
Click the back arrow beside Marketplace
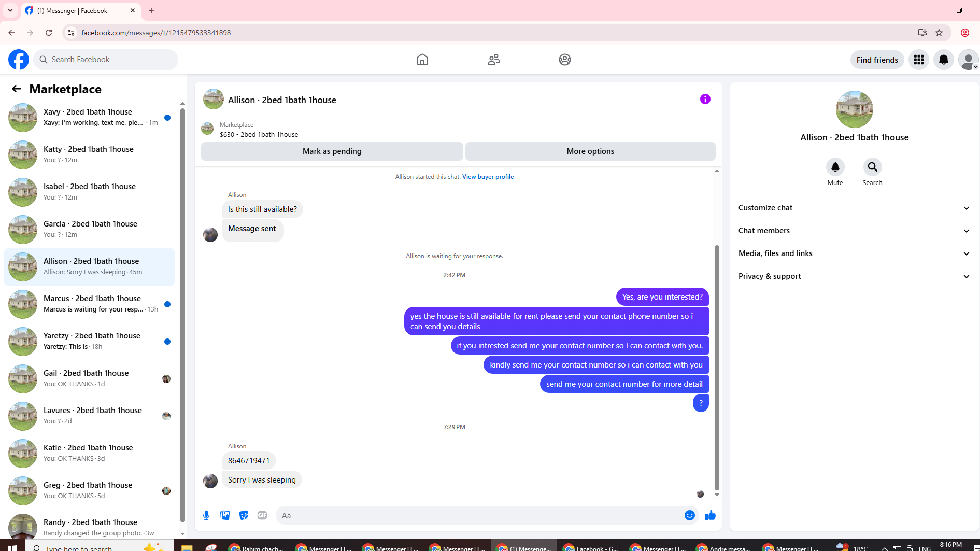pos(17,89)
